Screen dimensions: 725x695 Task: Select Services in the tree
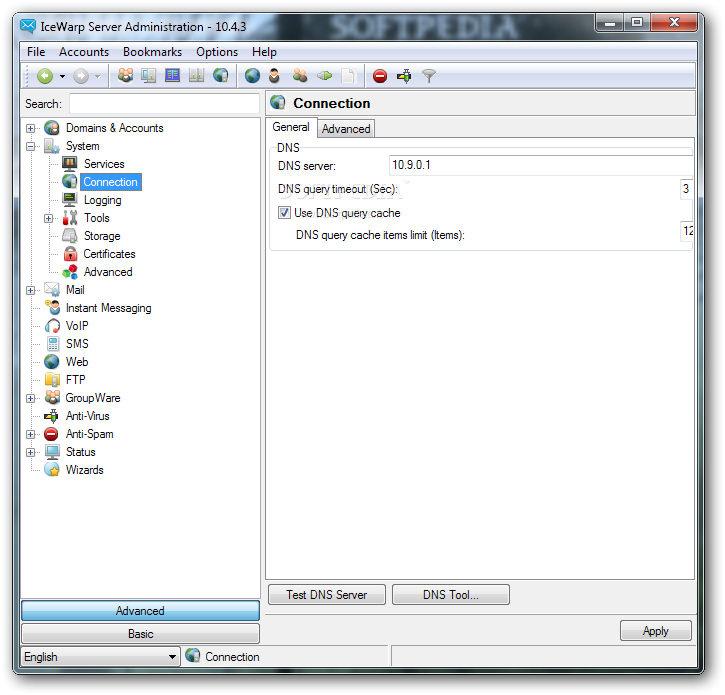pyautogui.click(x=104, y=164)
